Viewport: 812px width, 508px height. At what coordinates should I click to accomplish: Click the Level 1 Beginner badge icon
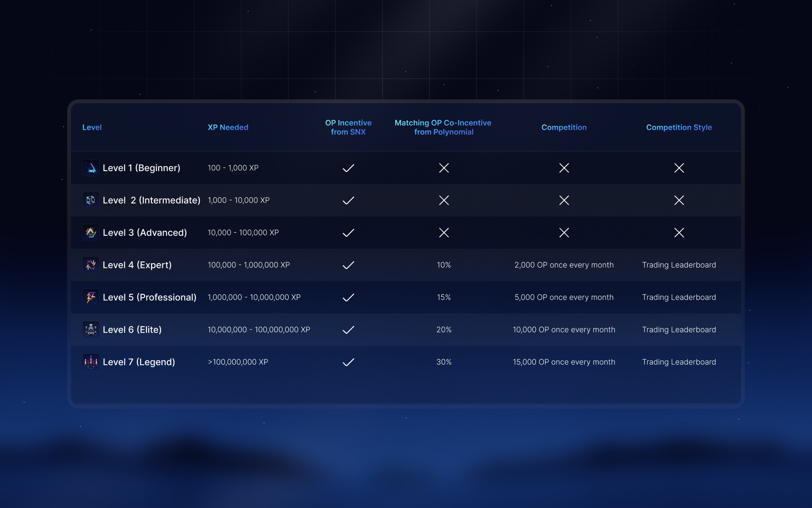(91, 168)
